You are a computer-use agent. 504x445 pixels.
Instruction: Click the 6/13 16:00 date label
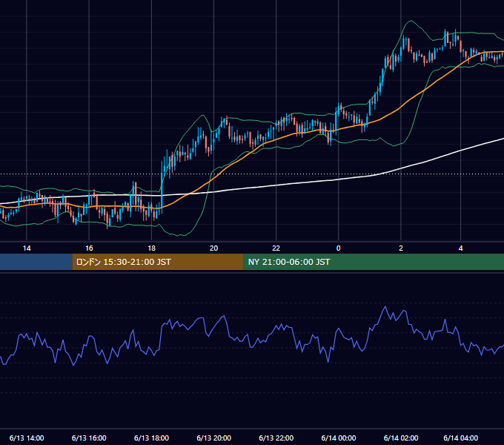point(89,438)
